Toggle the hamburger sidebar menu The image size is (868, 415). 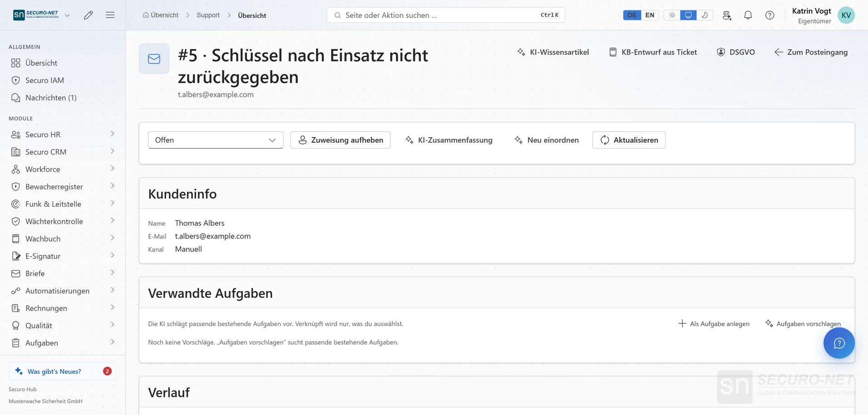point(110,15)
